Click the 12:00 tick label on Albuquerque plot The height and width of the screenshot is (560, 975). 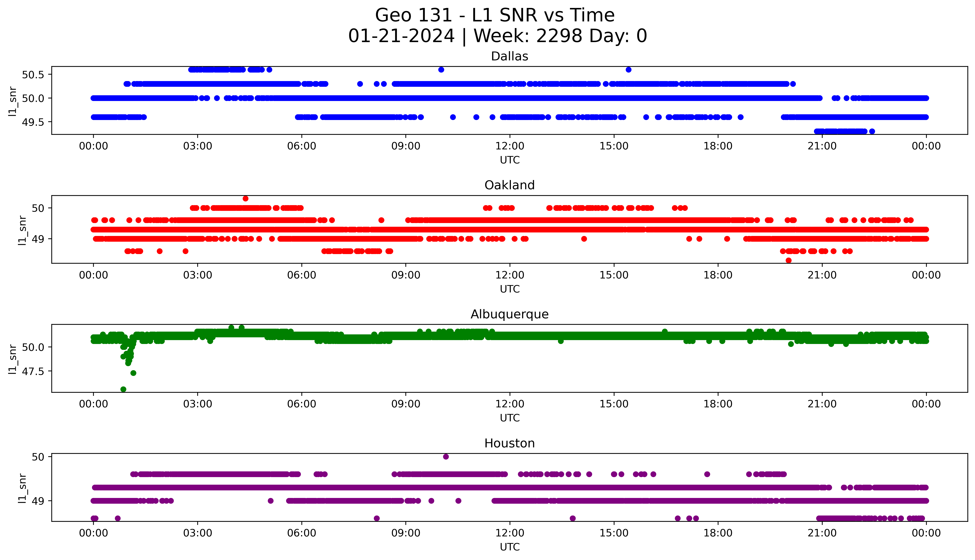tap(510, 404)
